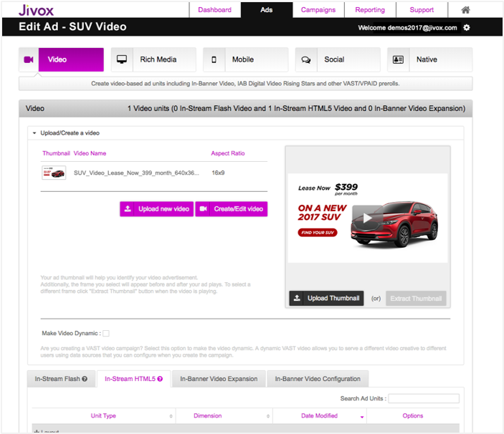Open the In-Stream Flash tab

pos(62,379)
